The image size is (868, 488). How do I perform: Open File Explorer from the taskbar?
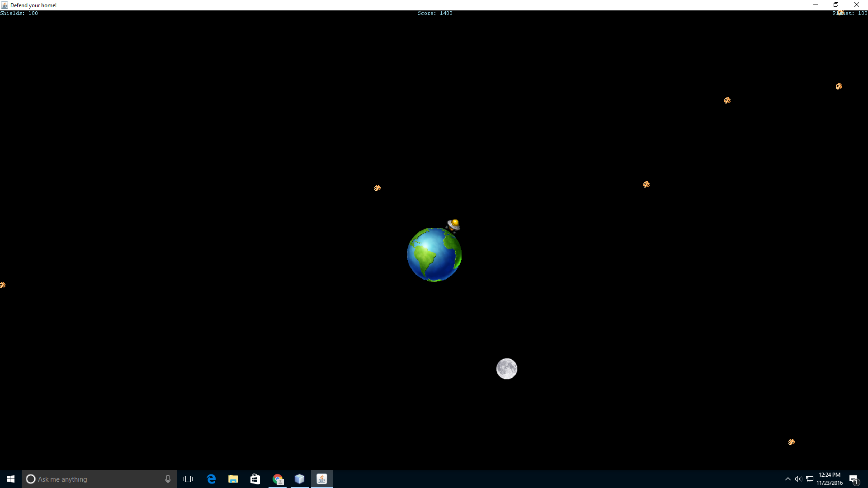(233, 479)
